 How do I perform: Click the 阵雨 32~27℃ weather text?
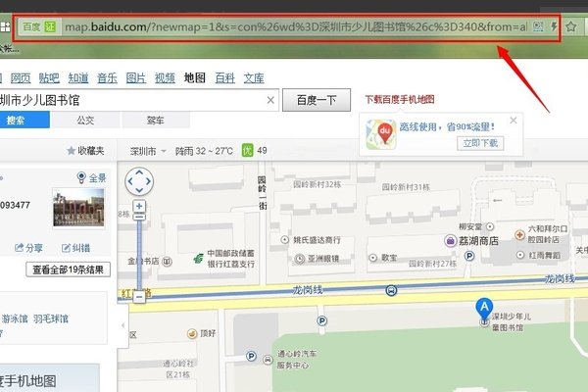pos(204,151)
